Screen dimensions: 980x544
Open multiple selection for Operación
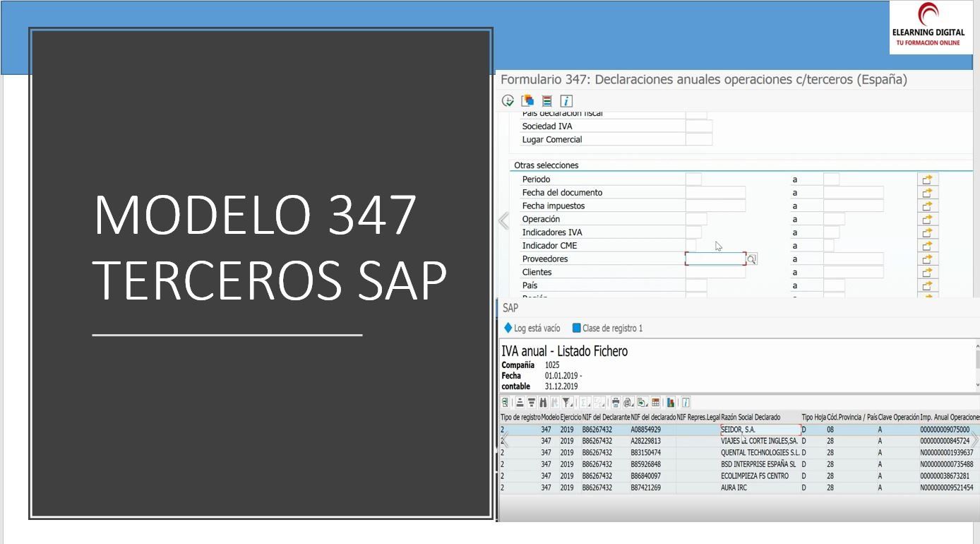pyautogui.click(x=927, y=220)
